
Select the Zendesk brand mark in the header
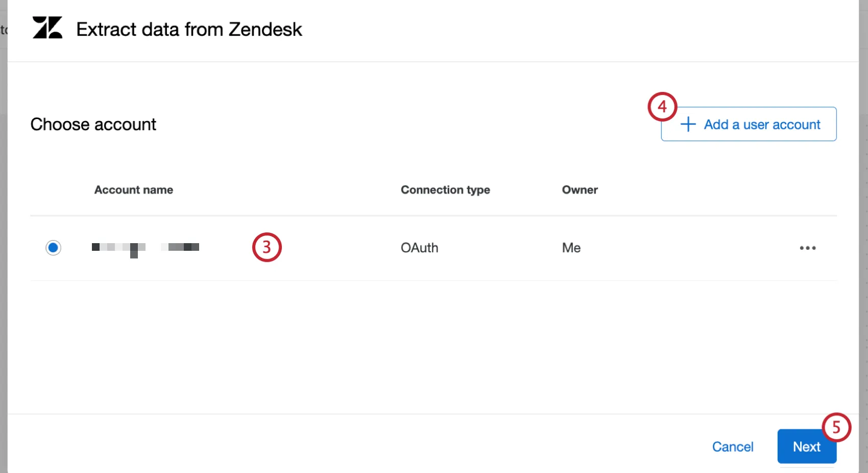pos(47,29)
